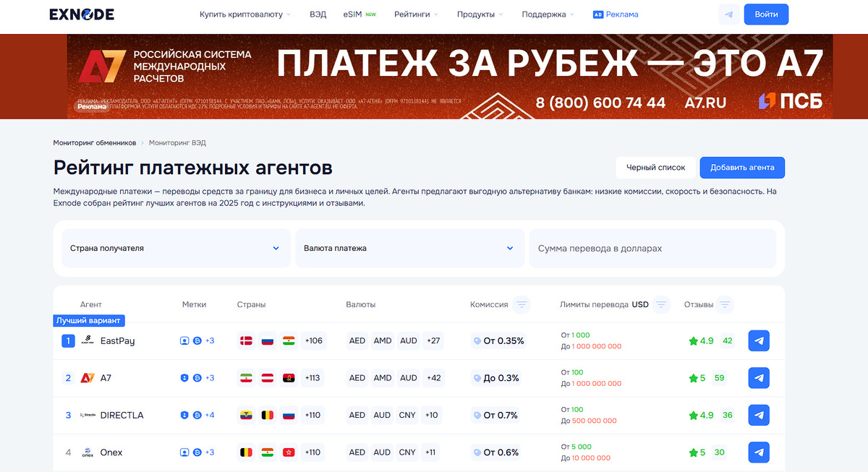The image size is (868, 472).
Task: Click the Валюты column header
Action: [361, 304]
